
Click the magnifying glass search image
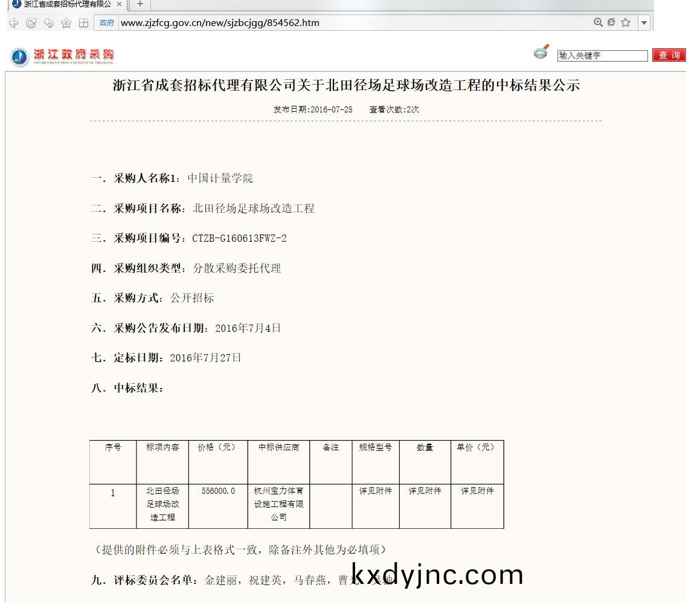(x=541, y=53)
